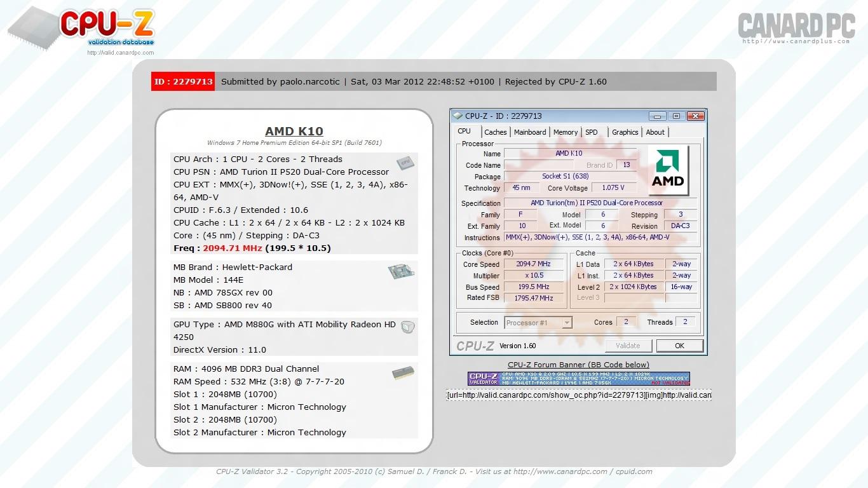Image resolution: width=868 pixels, height=488 pixels.
Task: Click the Threads count field
Action: [x=685, y=322]
